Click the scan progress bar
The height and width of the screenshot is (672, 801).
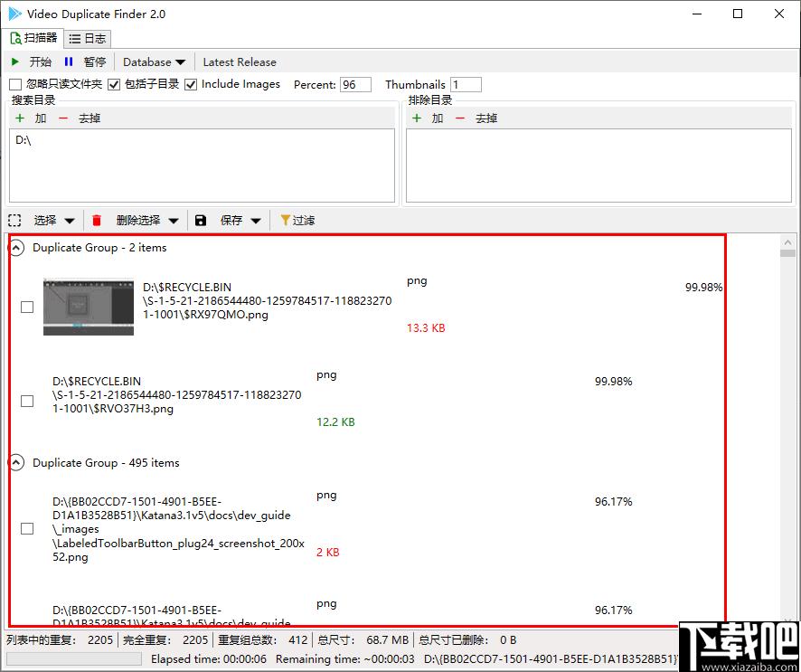pos(76,658)
